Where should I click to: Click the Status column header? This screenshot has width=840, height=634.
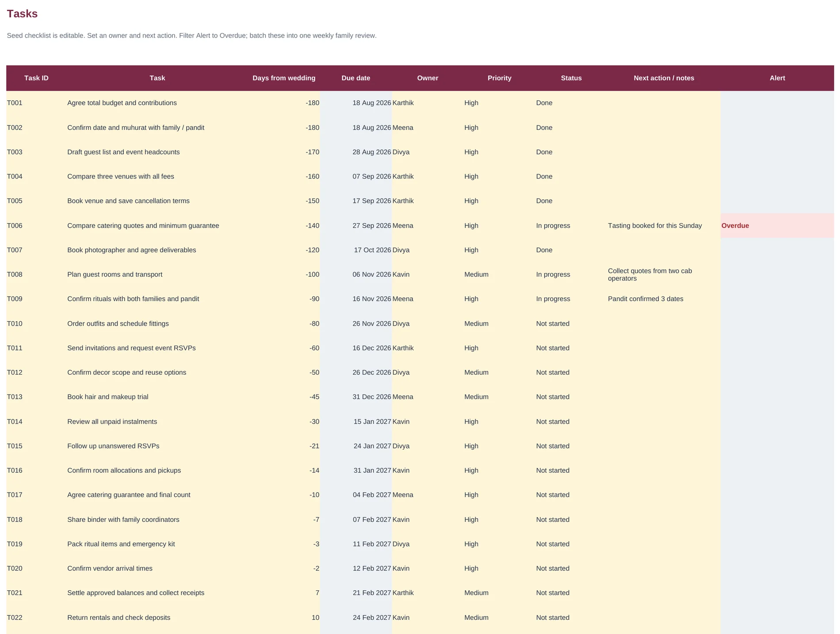coord(571,78)
